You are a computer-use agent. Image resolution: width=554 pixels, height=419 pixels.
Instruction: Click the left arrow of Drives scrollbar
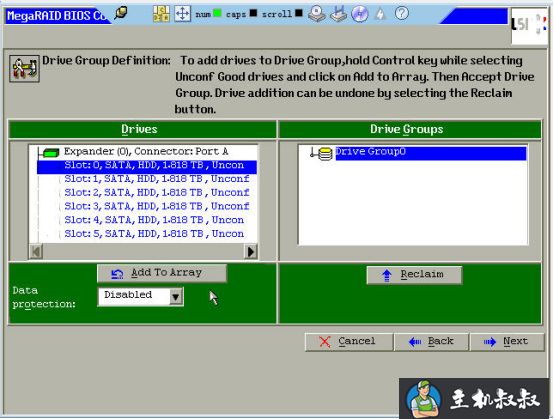(36, 252)
